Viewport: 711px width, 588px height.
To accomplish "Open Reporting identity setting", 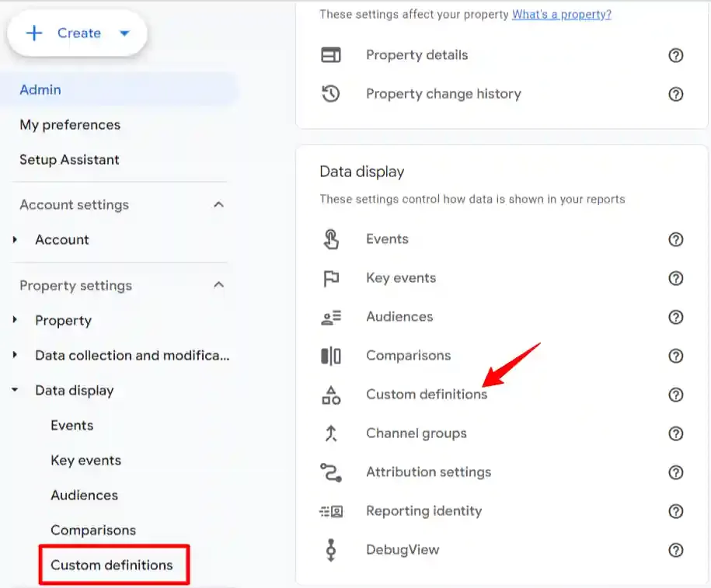I will (x=424, y=511).
